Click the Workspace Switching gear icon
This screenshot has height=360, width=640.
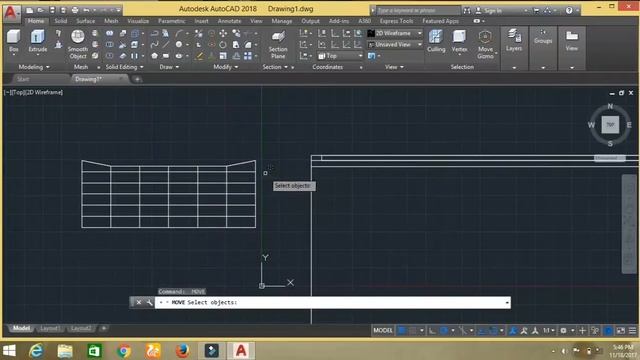pos(563,331)
